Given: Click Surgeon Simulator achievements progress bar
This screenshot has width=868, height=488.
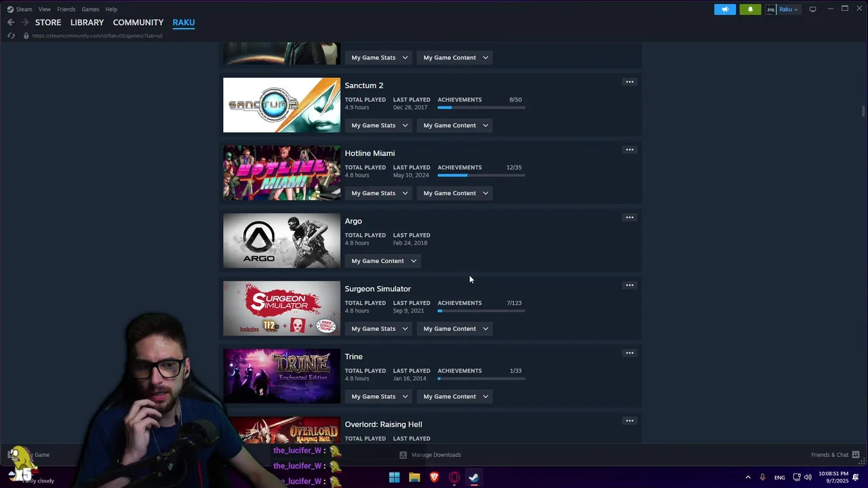Looking at the screenshot, I should pyautogui.click(x=481, y=311).
